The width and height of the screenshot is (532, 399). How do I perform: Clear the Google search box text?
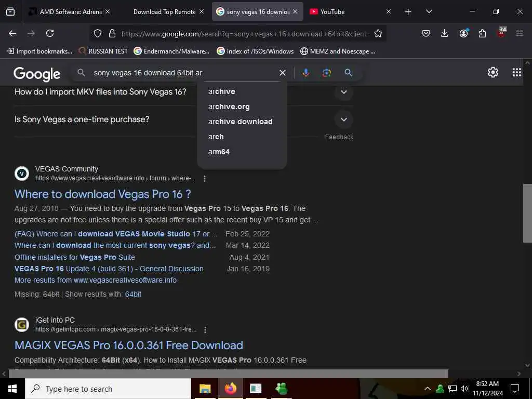tap(282, 73)
